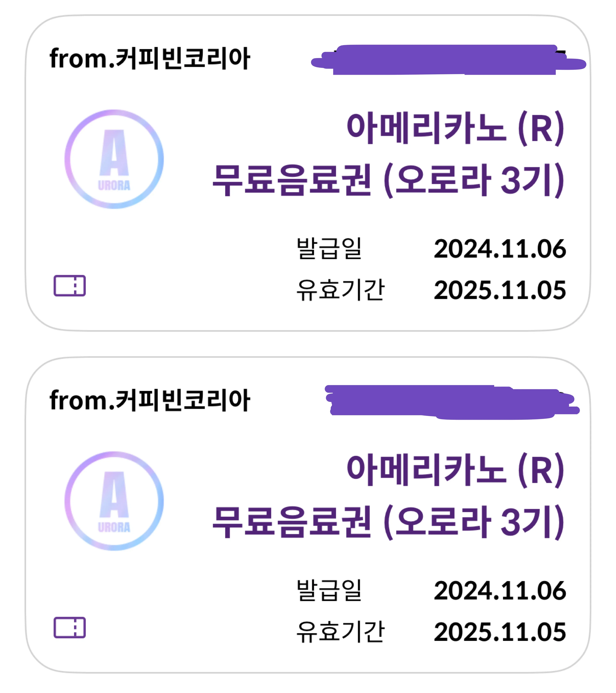The image size is (616, 693).
Task: Click the Aurora logo on the first coupon
Action: 114,159
